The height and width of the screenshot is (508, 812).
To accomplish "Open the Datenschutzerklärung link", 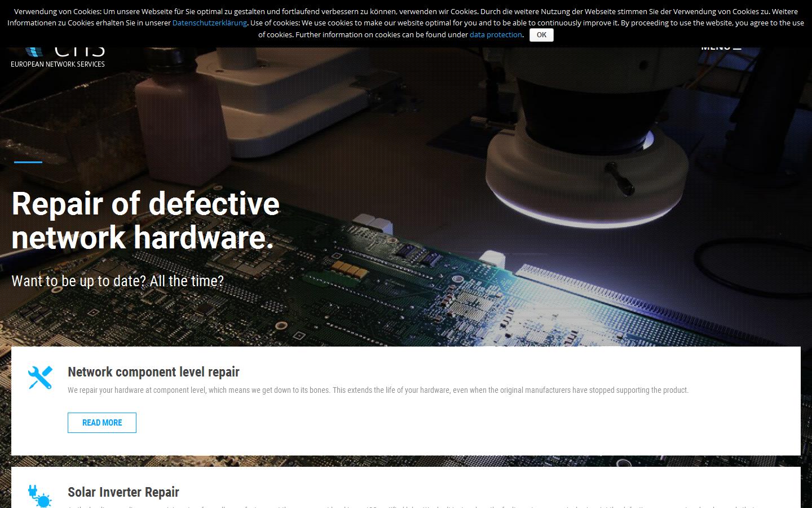I will (x=209, y=23).
